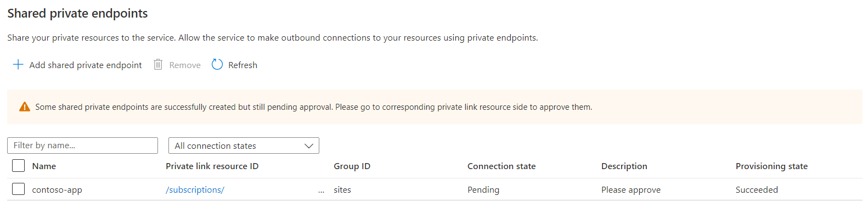Image resolution: width=868 pixels, height=207 pixels.
Task: Sort by the Name column header
Action: pyautogui.click(x=44, y=166)
